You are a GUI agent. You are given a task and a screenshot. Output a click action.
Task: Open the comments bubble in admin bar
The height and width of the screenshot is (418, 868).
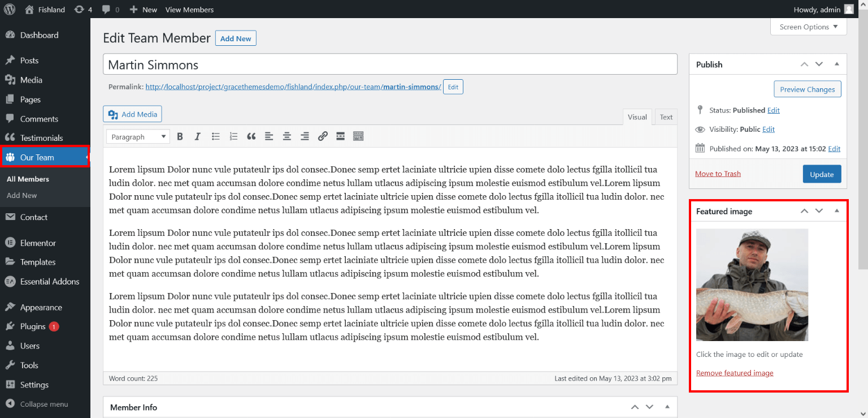click(111, 10)
